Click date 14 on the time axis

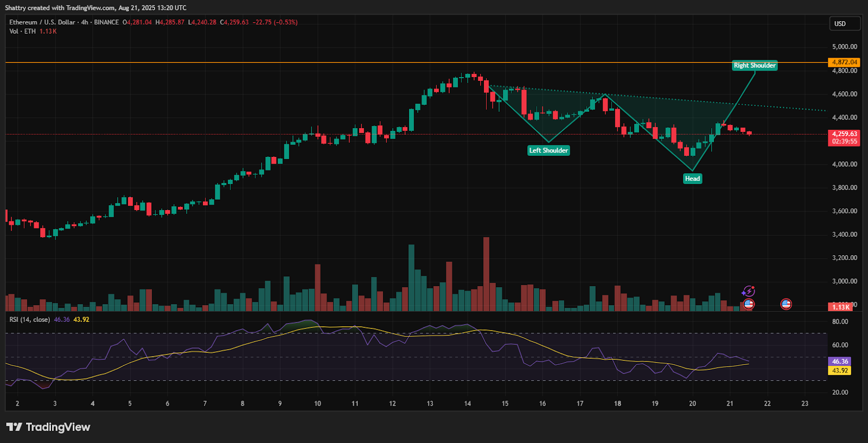468,404
